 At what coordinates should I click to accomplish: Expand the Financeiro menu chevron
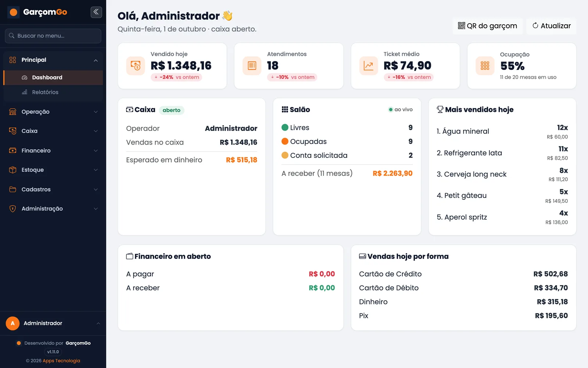96,151
